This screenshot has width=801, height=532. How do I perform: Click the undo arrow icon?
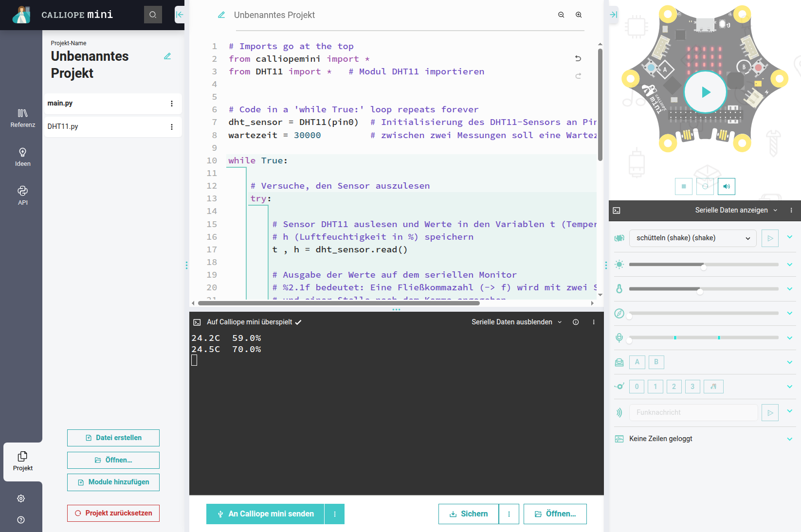(x=578, y=58)
